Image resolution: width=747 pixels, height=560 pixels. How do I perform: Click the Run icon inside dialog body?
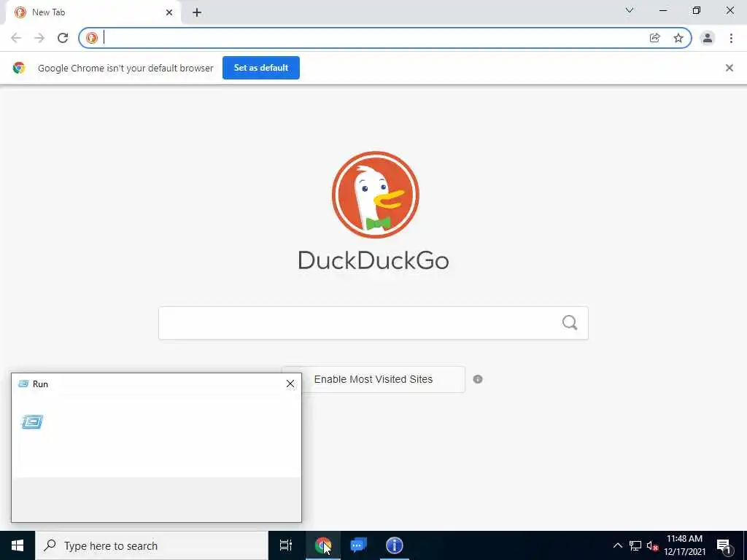pyautogui.click(x=32, y=422)
